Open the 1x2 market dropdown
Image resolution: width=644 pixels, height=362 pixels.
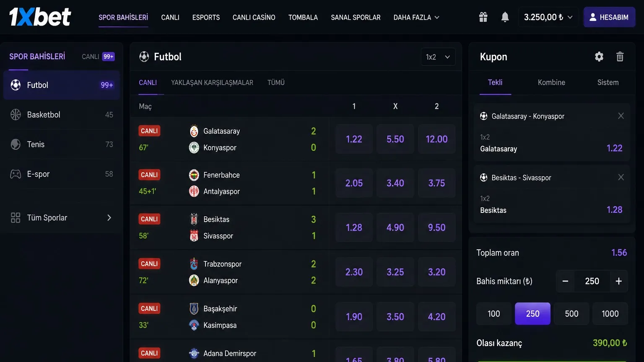click(438, 57)
